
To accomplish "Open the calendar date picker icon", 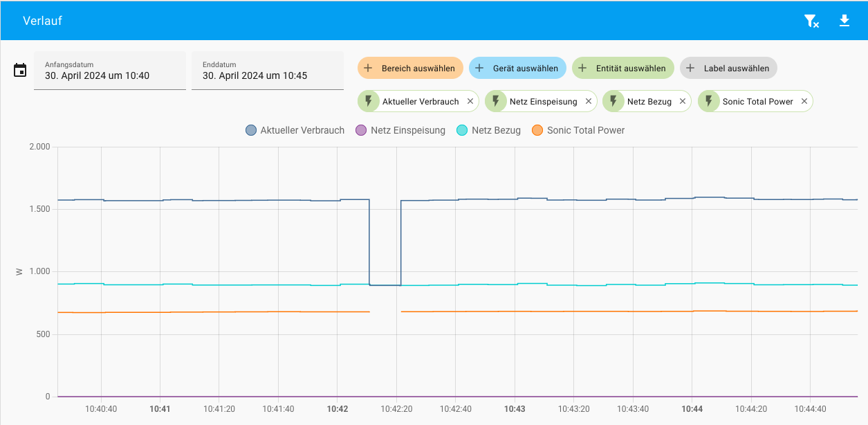I will (x=20, y=70).
